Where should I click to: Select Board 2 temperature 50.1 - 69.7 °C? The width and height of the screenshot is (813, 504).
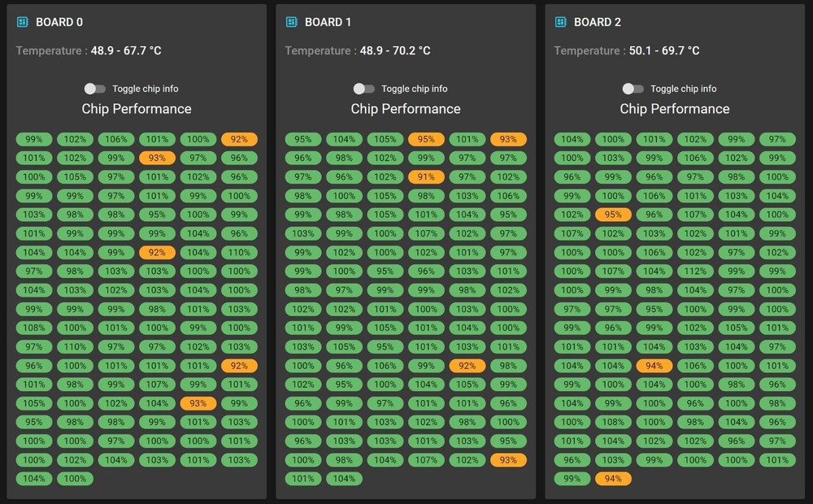tap(664, 51)
